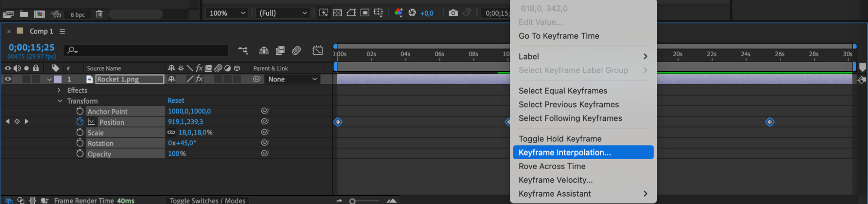Open the Parent None dropdown
The image size is (868, 204).
tap(292, 79)
